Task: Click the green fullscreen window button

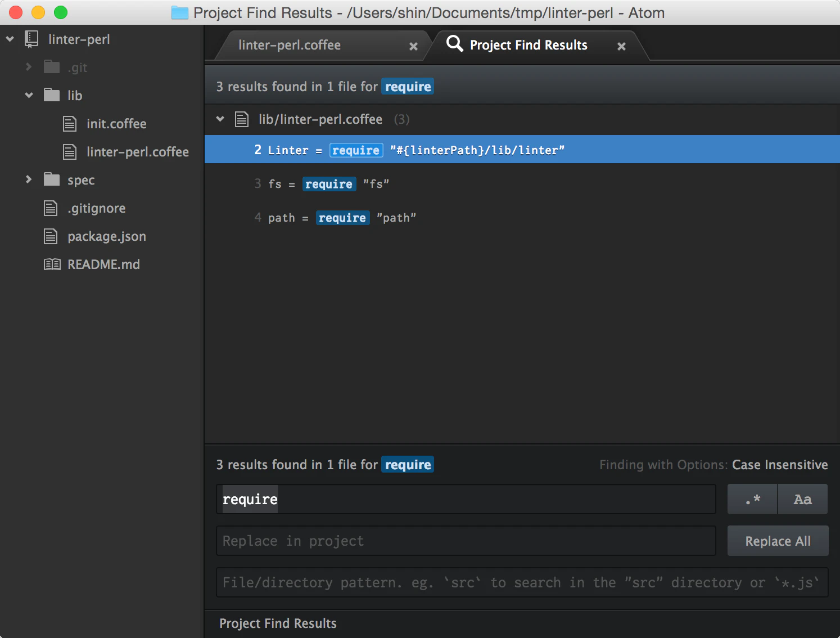Action: (61, 12)
